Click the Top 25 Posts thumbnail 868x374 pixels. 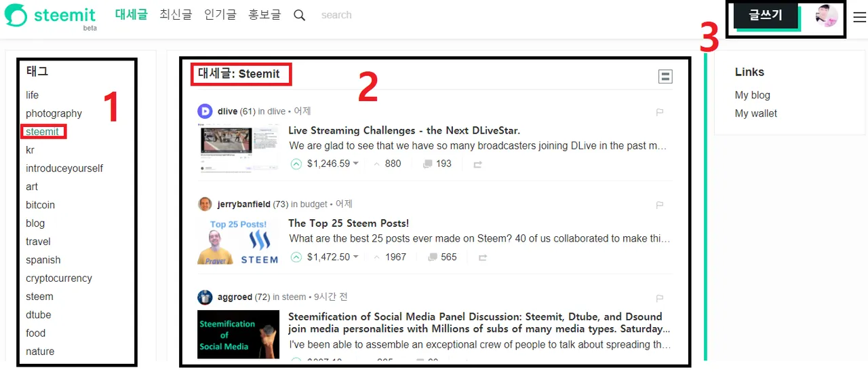pyautogui.click(x=238, y=241)
